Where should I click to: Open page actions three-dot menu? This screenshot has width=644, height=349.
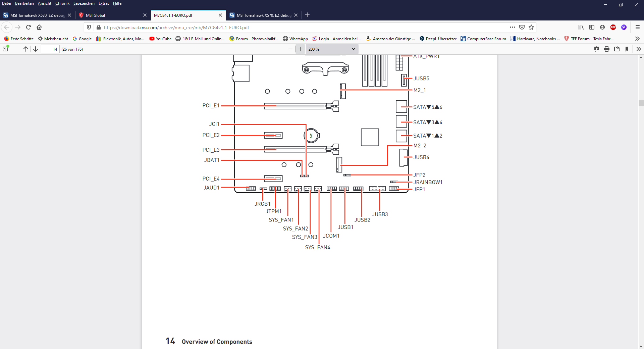point(512,27)
